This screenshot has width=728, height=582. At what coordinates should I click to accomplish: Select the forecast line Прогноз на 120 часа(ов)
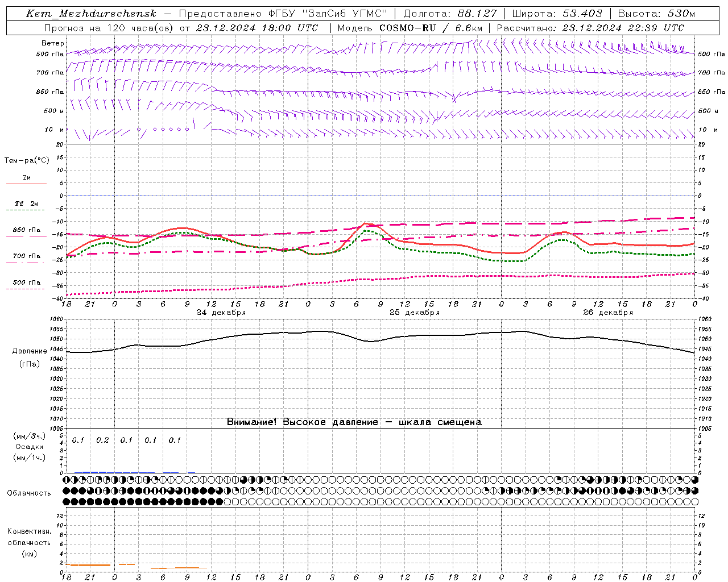coord(110,28)
